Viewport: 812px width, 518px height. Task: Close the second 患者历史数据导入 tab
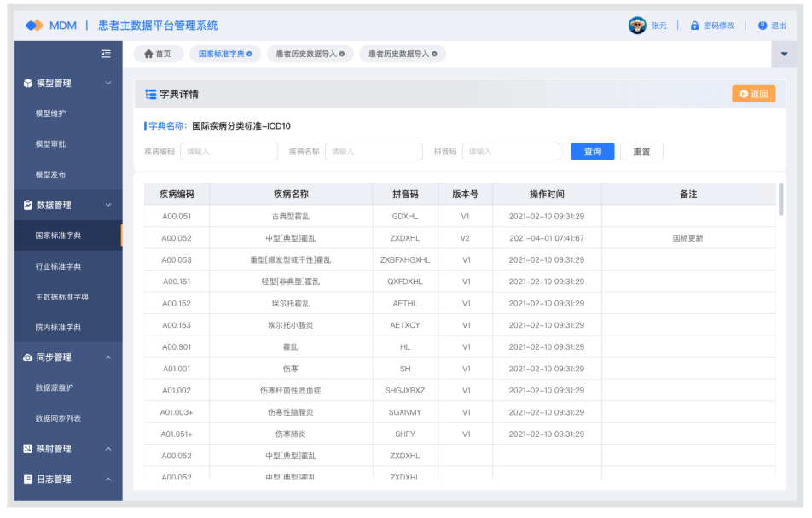[434, 54]
